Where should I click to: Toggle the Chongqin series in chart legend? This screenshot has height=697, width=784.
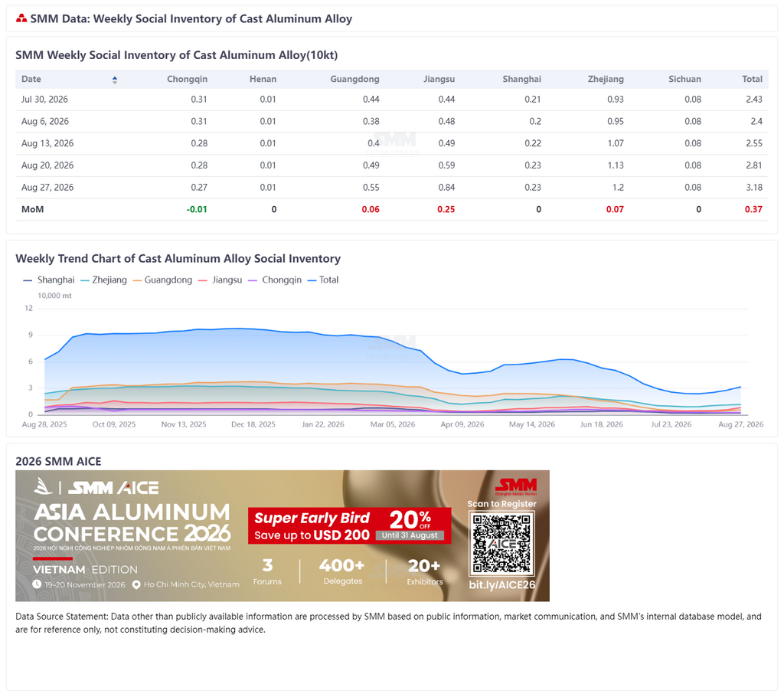pyautogui.click(x=275, y=280)
